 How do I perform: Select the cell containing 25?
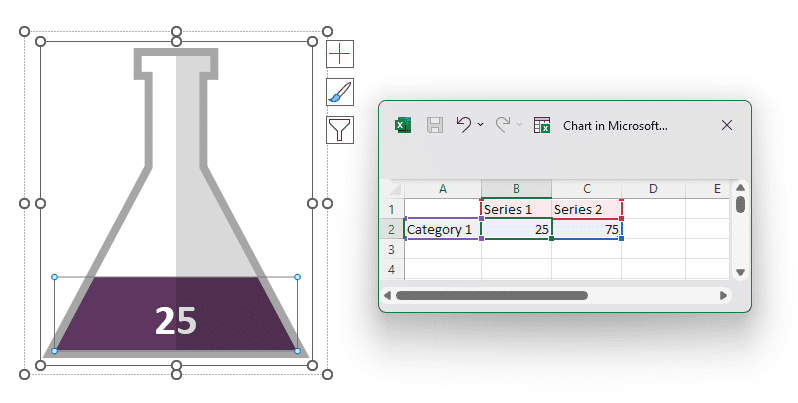coord(516,229)
